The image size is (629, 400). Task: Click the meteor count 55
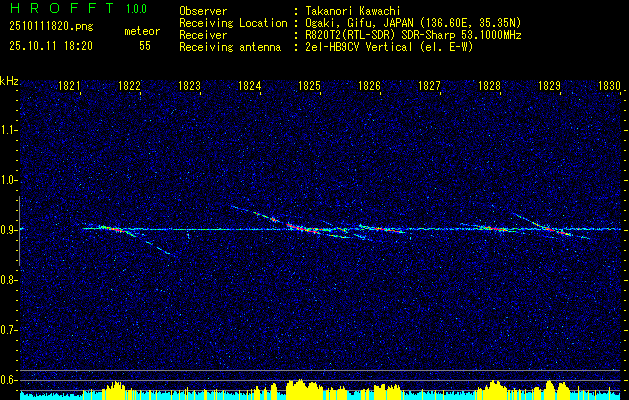(x=145, y=46)
